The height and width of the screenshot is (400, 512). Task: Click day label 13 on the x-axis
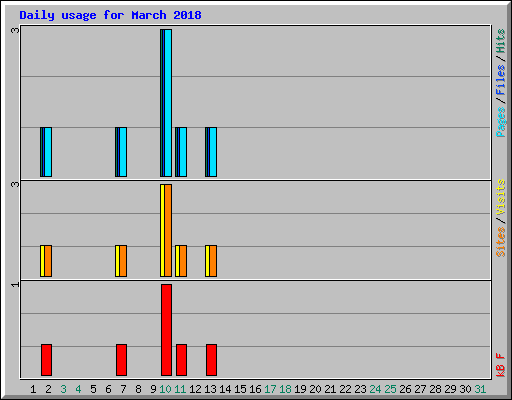point(210,389)
